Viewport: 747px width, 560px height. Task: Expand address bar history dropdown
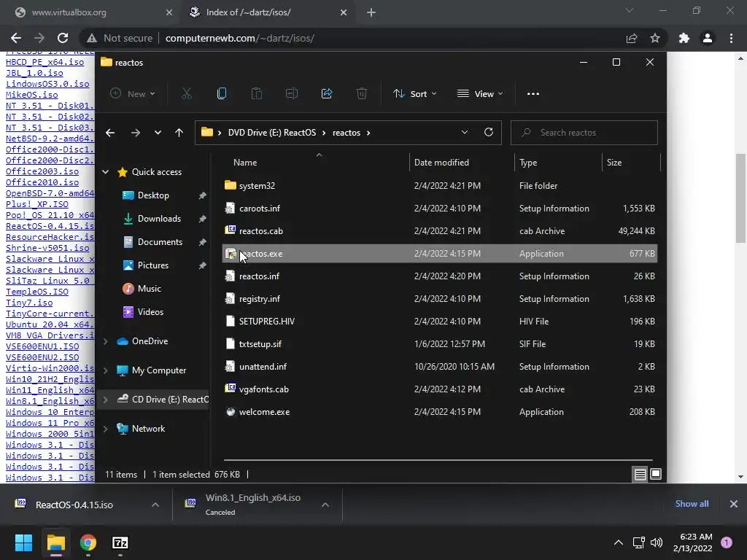(x=465, y=133)
